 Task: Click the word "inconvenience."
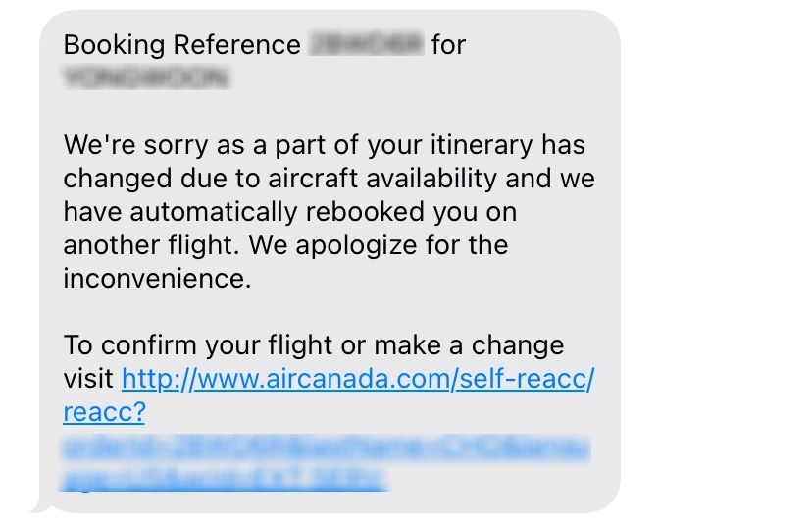click(157, 279)
